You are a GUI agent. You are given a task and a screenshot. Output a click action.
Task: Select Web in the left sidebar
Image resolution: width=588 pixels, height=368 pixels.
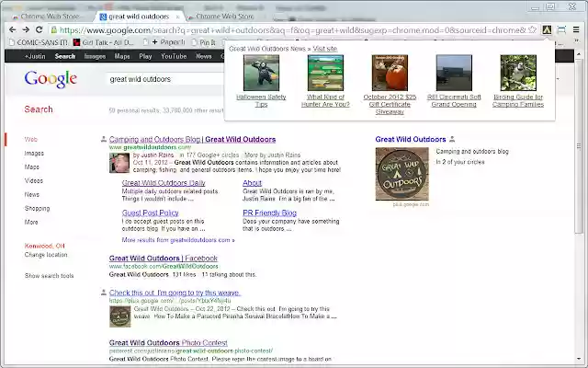coord(30,139)
